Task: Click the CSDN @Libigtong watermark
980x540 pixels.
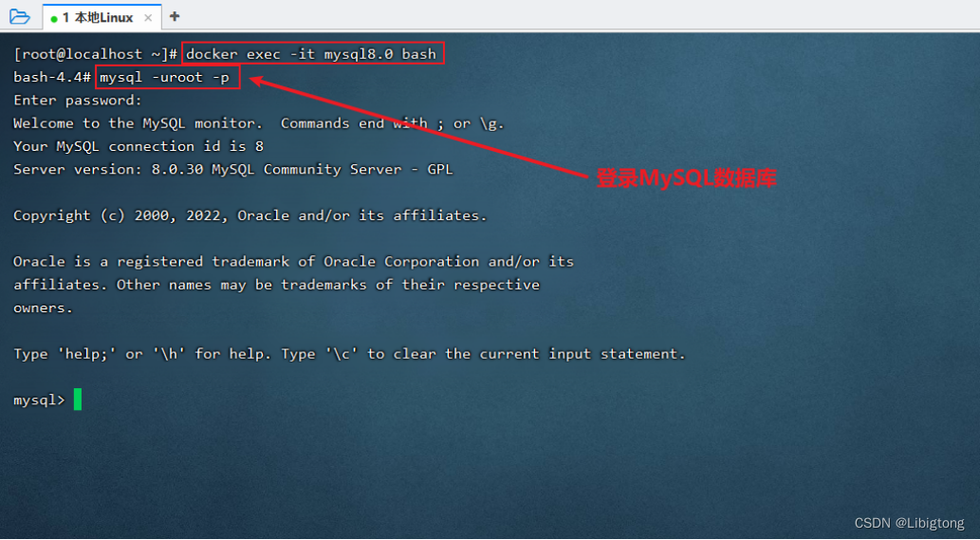Action: [909, 523]
